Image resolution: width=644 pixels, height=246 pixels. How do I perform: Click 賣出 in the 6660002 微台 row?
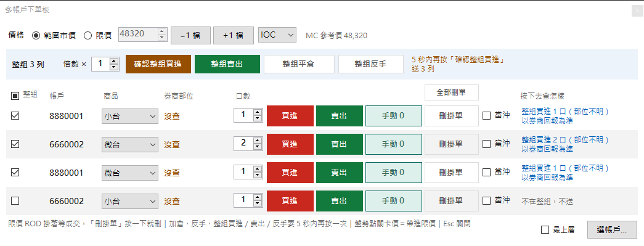[339, 144]
